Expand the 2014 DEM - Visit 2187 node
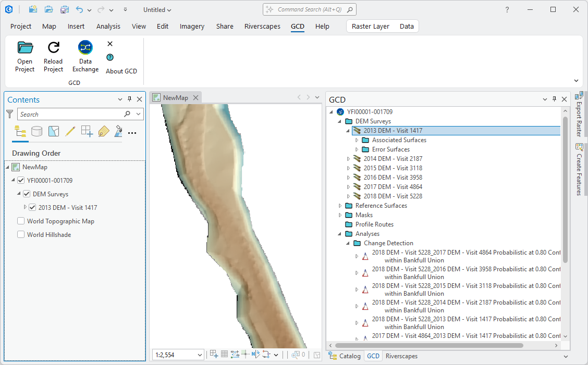Screen dimensions: 588x365 coord(349,159)
